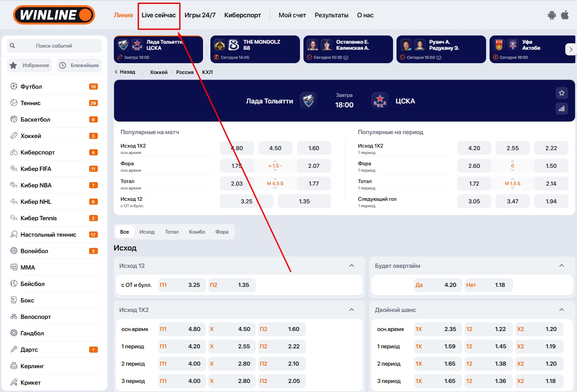577x392 pixels.
Task: Click the WINLINE logo
Action: coord(54,15)
